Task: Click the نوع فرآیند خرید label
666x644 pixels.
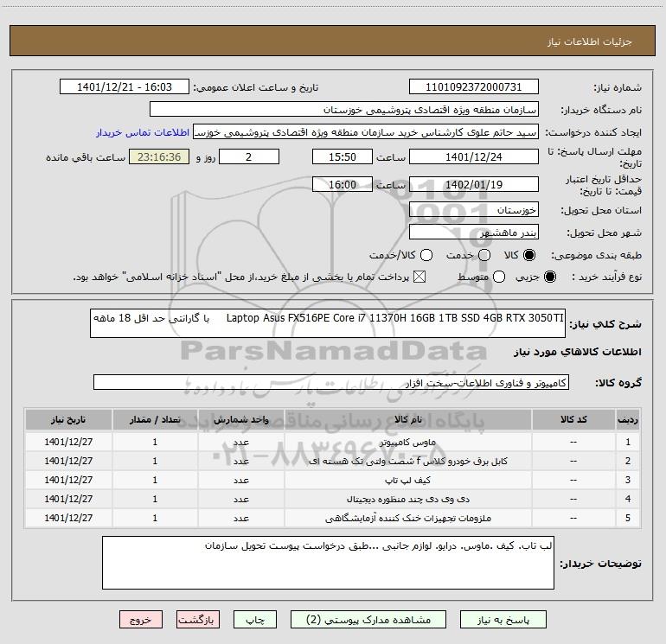Action: click(x=607, y=277)
